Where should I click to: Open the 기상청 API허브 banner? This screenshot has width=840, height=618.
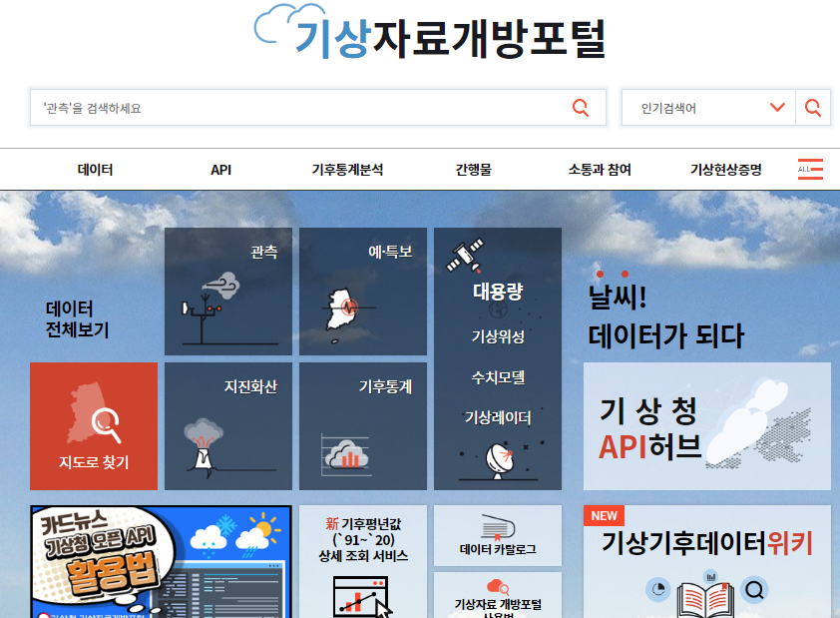click(707, 426)
